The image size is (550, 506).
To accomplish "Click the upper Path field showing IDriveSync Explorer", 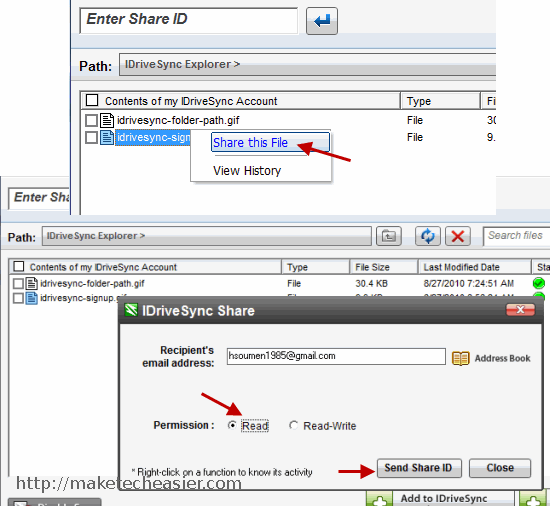I will tap(307, 65).
